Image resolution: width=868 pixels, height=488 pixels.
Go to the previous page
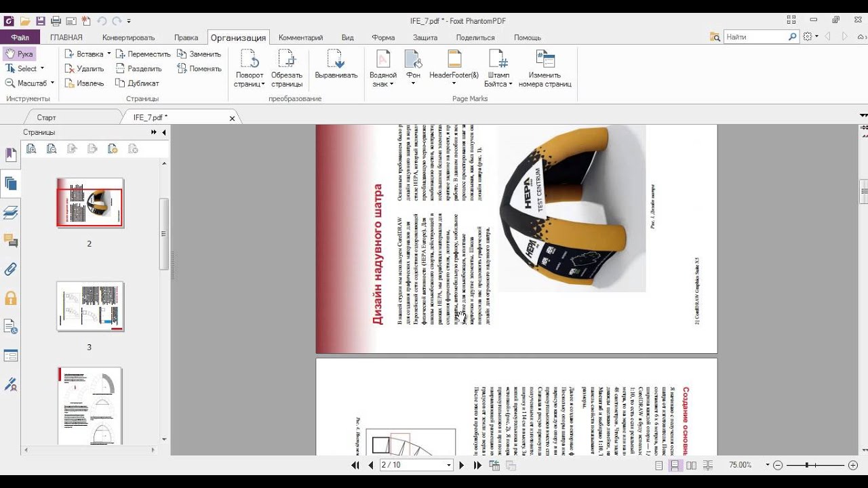point(370,465)
